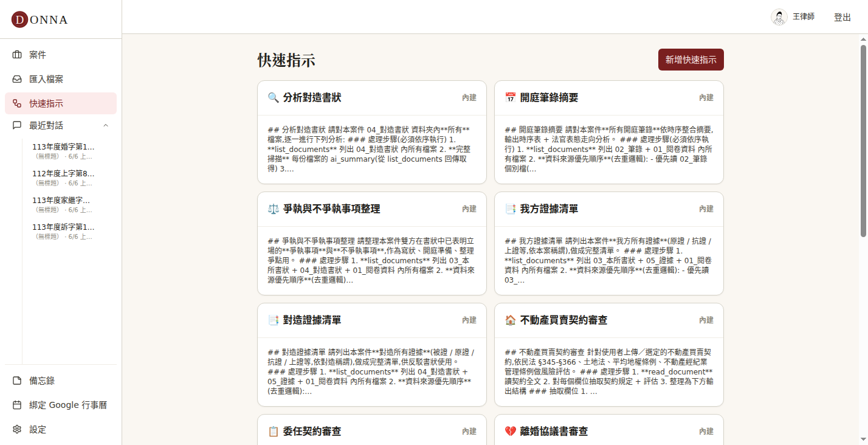Select 快速指示 in the sidebar
This screenshot has width=868, height=445.
click(61, 103)
